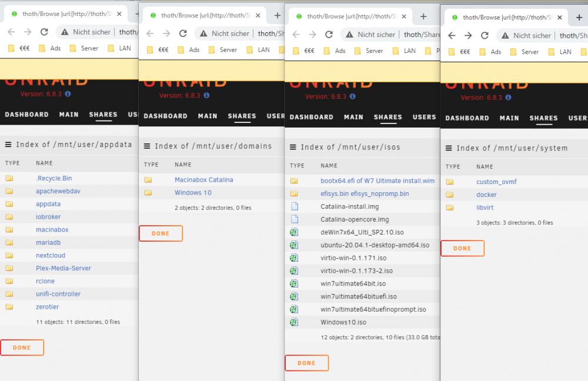
Task: Click DONE in the domains window
Action: (161, 233)
